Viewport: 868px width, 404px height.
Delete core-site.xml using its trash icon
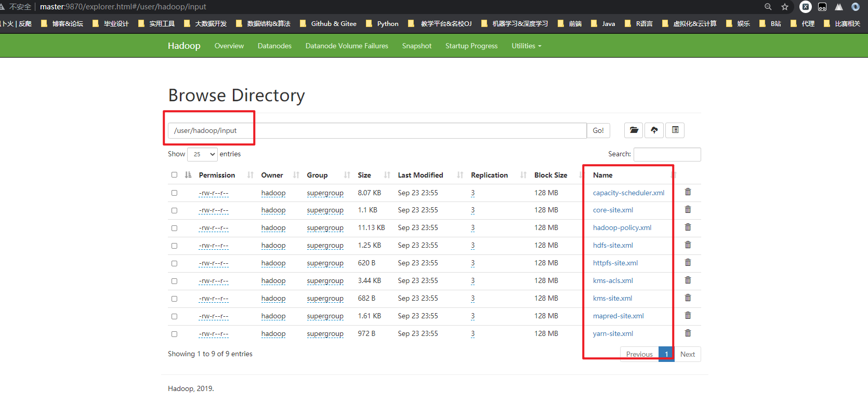click(688, 210)
